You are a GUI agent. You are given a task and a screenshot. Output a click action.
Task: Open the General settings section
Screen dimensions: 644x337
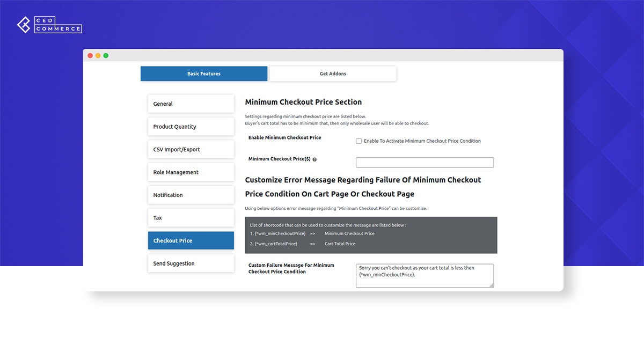click(191, 104)
